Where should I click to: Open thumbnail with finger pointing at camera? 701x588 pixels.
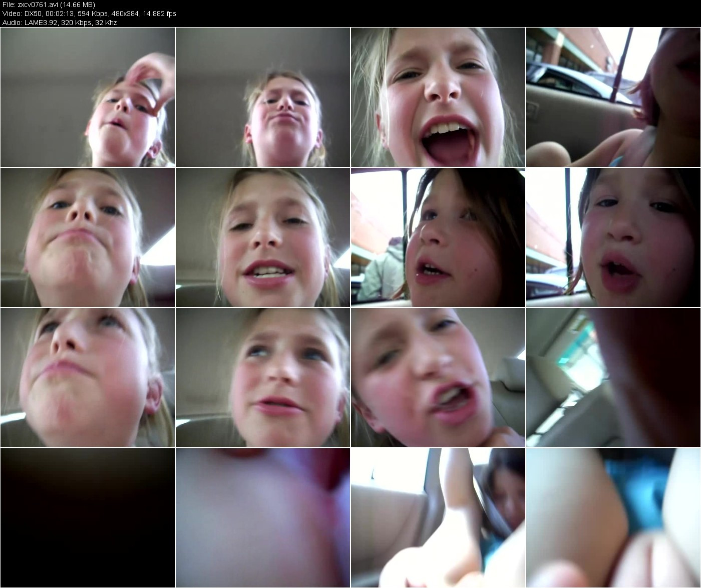point(438,518)
